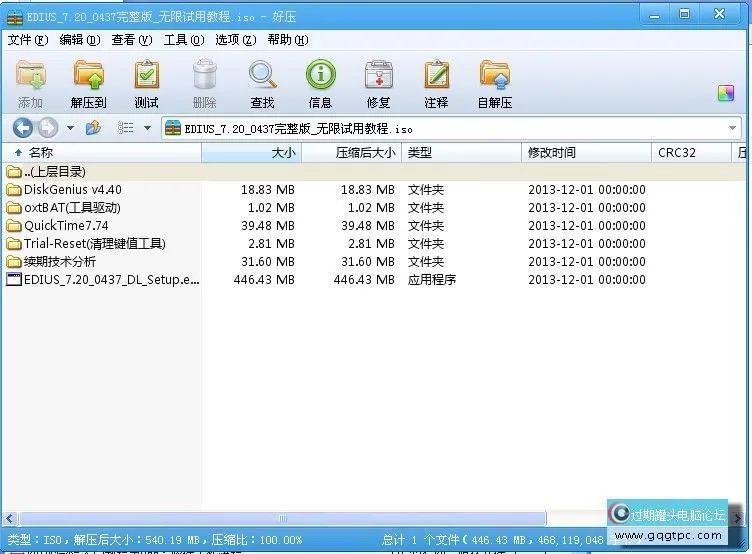Click the archive icon in the path bar
The width and height of the screenshot is (752, 554).
coord(173,128)
